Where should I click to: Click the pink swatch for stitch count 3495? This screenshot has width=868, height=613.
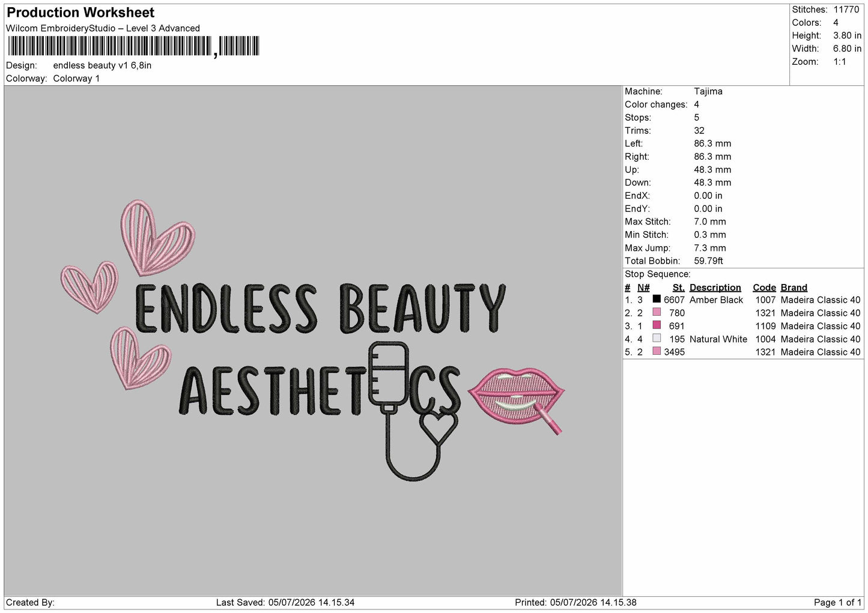point(657,351)
